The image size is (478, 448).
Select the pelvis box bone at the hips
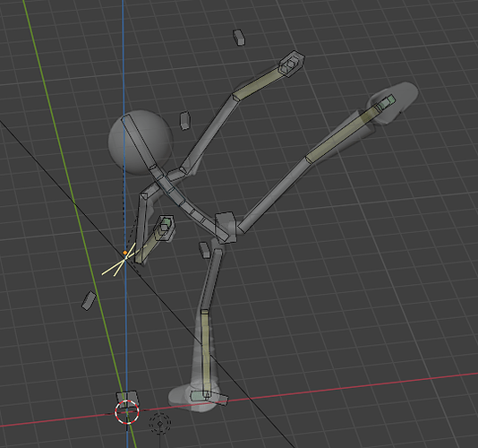pyautogui.click(x=226, y=227)
